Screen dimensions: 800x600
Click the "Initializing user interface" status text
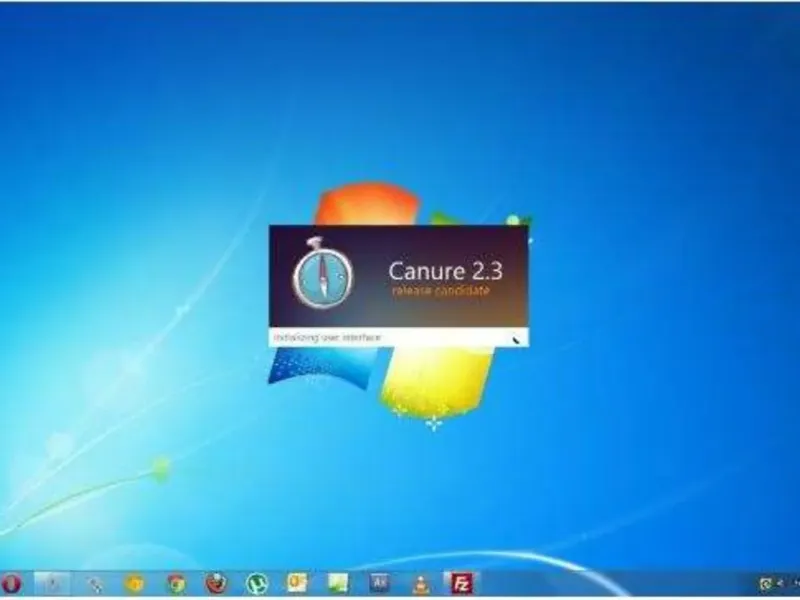click(x=327, y=337)
